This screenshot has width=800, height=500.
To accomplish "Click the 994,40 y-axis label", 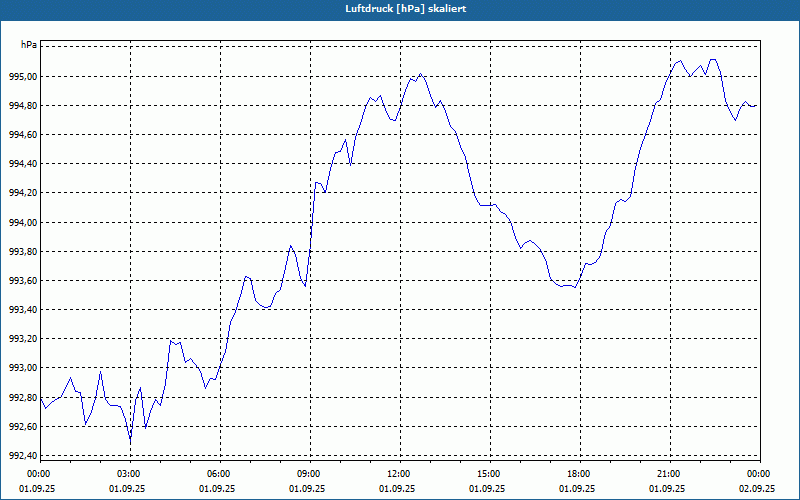I will click(x=23, y=164).
